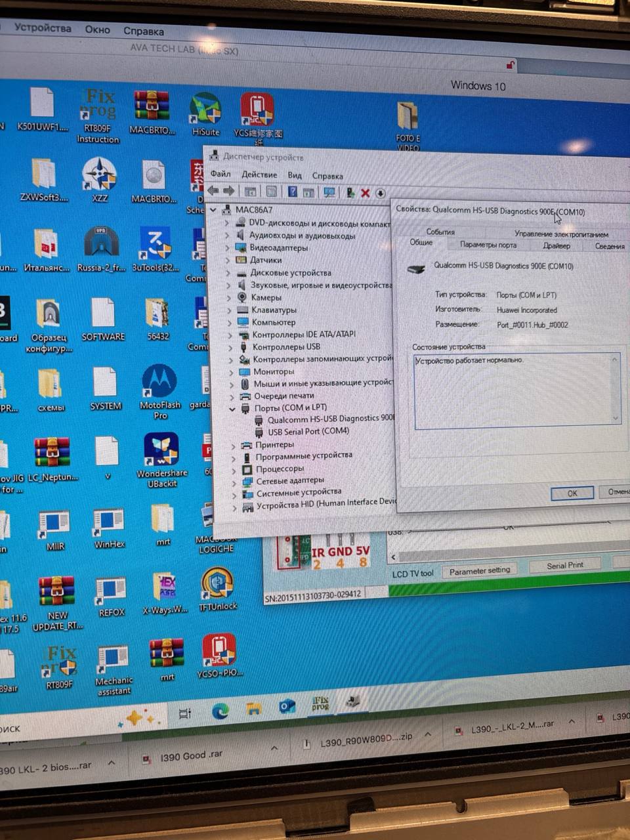This screenshot has height=840, width=630.
Task: Open the MotoFlash Pro desktop icon
Action: pos(159,392)
